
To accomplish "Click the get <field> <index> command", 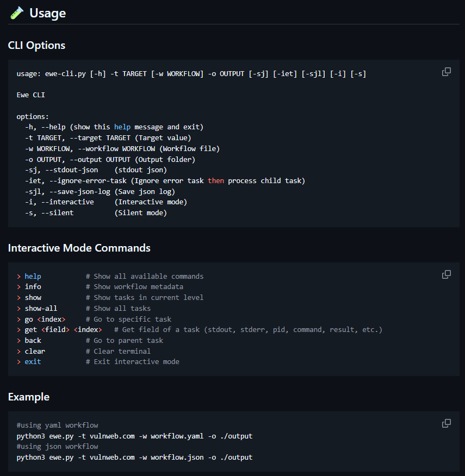I will tap(63, 330).
